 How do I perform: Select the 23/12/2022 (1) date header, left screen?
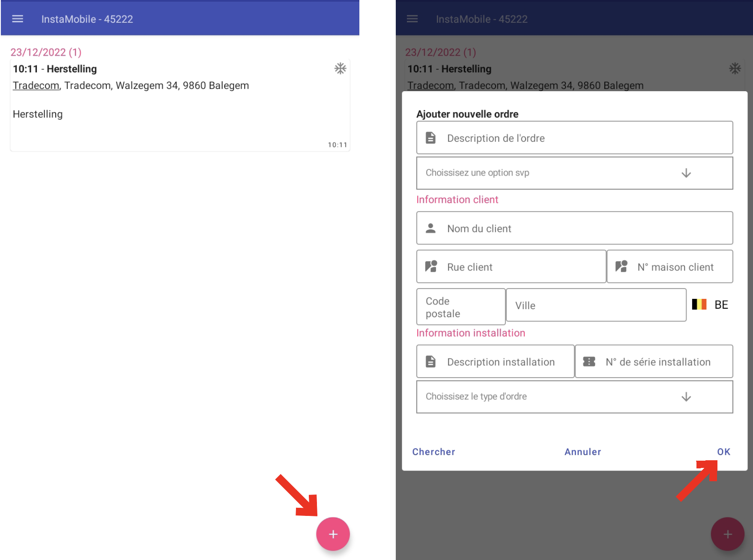point(46,52)
